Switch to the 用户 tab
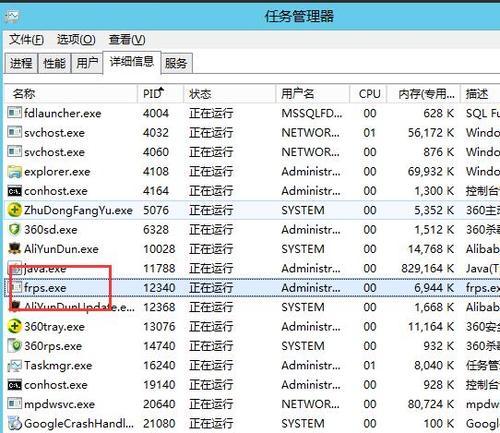 tap(87, 63)
